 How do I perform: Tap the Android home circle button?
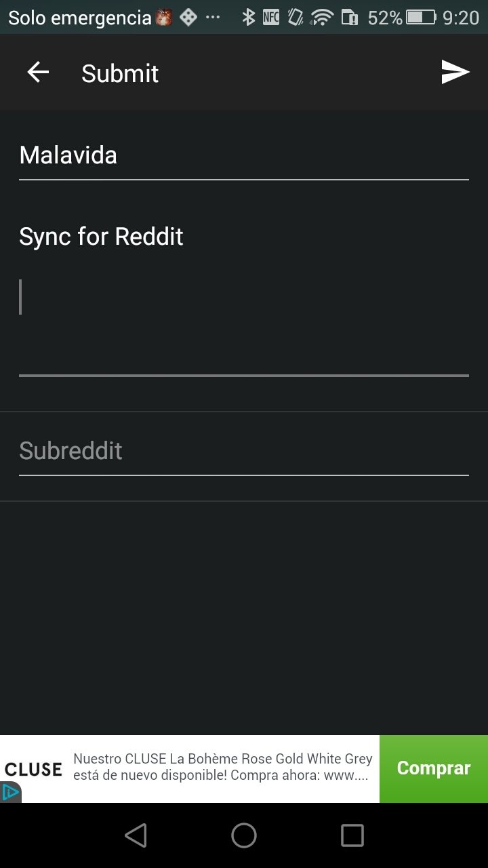point(244,835)
